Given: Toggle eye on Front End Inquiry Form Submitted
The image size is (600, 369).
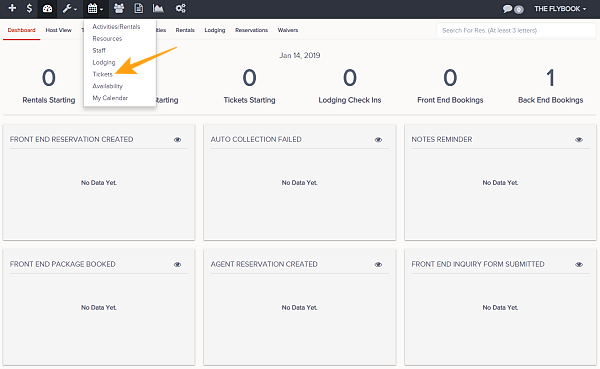Looking at the screenshot, I should 579,265.
